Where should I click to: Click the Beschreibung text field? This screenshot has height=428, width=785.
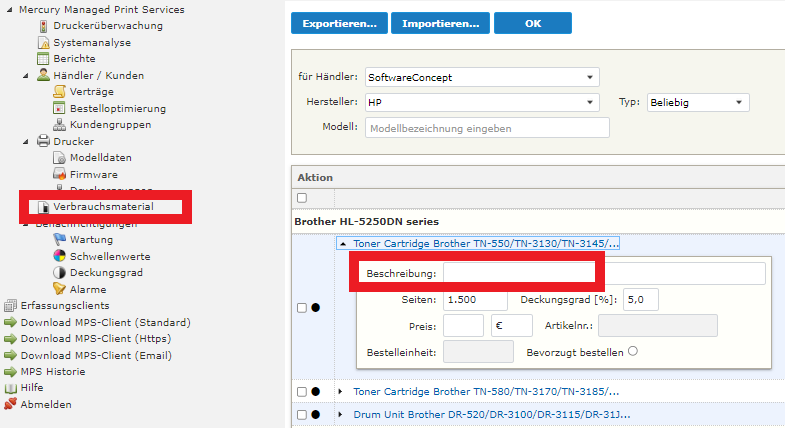(604, 273)
